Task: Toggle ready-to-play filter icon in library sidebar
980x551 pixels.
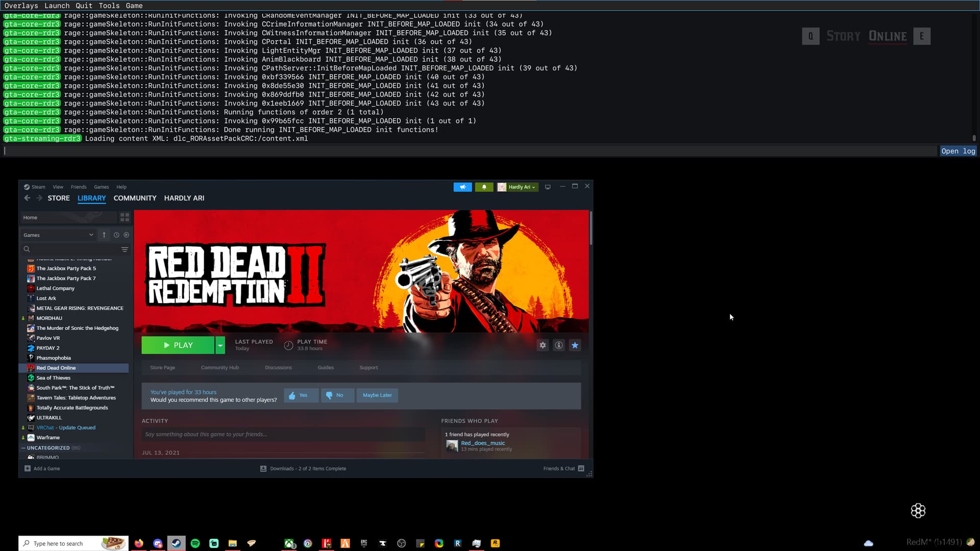Action: (x=127, y=235)
